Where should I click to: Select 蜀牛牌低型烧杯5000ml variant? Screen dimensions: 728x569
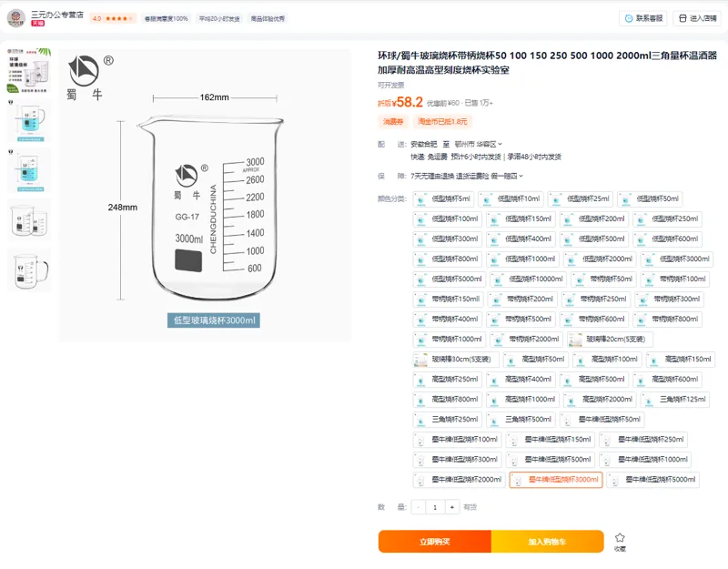[x=652, y=480]
